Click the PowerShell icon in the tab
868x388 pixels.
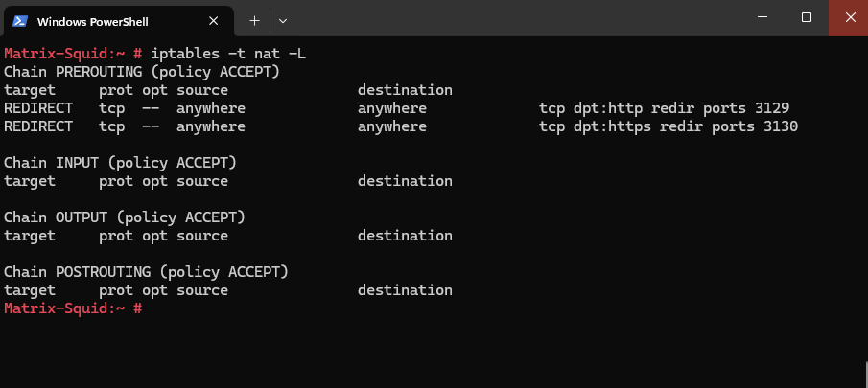[20, 21]
